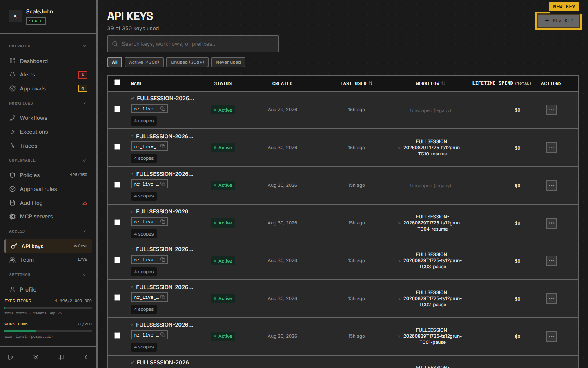This screenshot has height=368, width=588.
Task: Click the Active status of TC03-pause key
Action: pyautogui.click(x=223, y=261)
